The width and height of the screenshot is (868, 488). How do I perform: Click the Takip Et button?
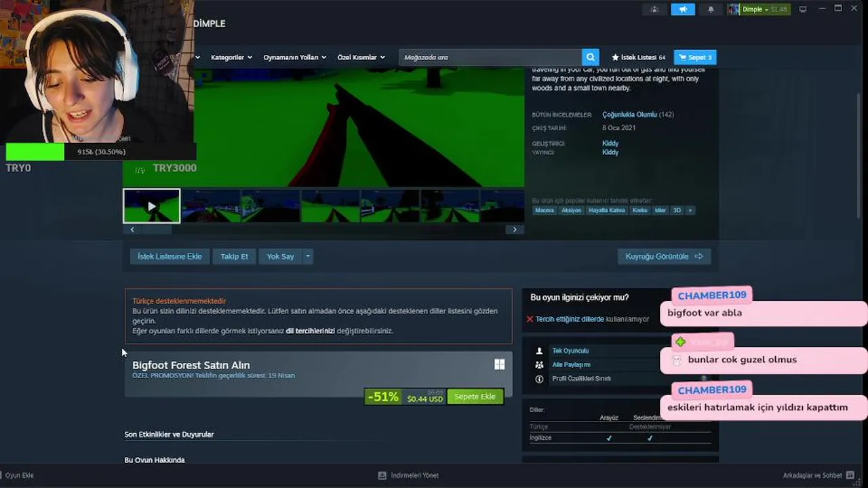pyautogui.click(x=234, y=256)
